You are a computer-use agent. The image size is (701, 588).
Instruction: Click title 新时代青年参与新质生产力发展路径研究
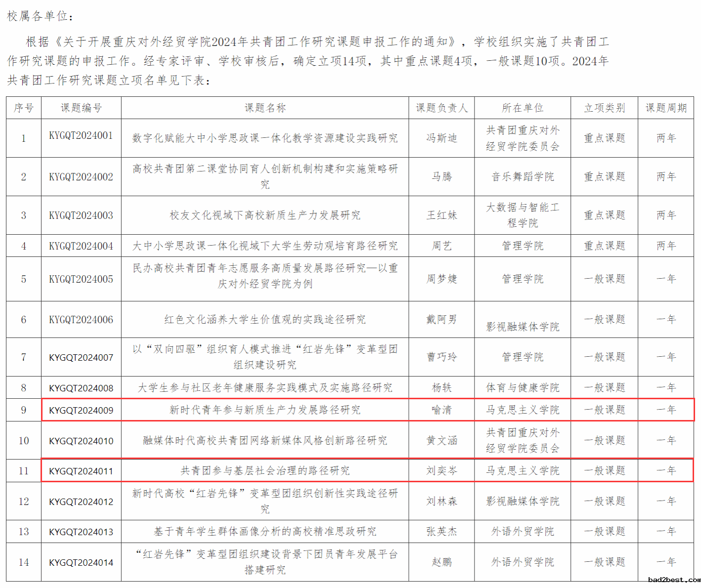tap(265, 410)
